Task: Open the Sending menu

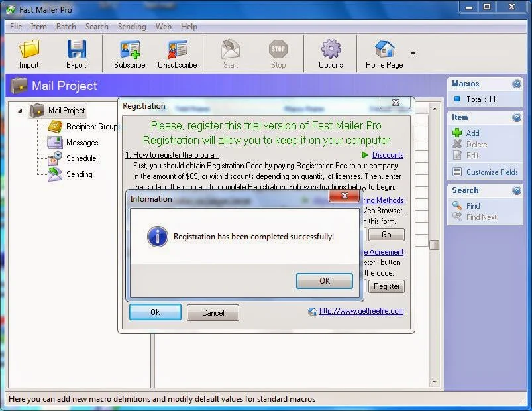Action: (132, 27)
